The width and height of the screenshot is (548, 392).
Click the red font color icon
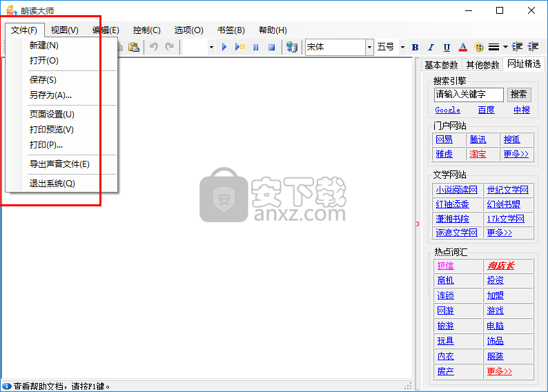[x=462, y=47]
